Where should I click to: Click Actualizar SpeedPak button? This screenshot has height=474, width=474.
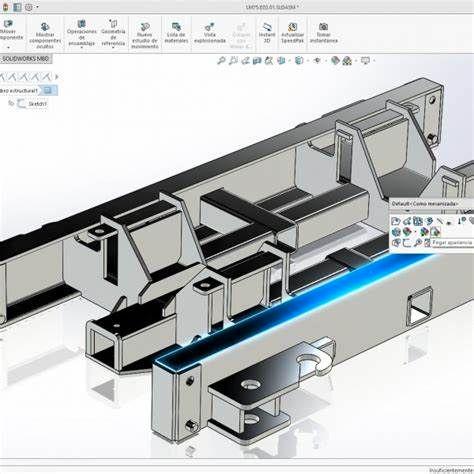292,33
